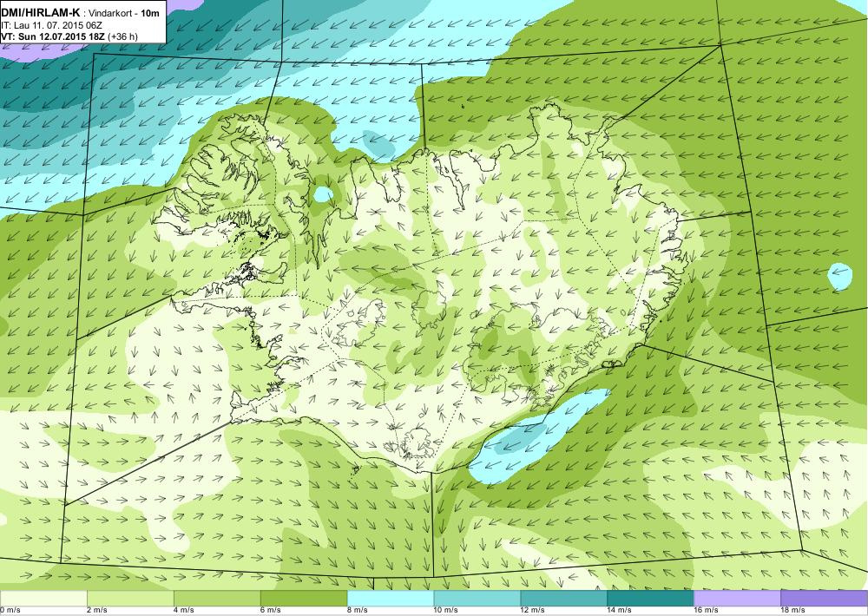Click the 8–10 m/s light cyan swatch
This screenshot has width=868, height=616.
(391, 598)
